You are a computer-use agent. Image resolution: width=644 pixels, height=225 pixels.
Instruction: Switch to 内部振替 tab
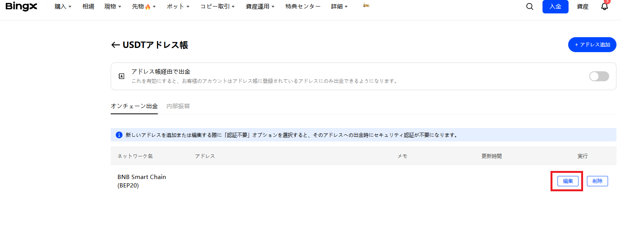(178, 106)
